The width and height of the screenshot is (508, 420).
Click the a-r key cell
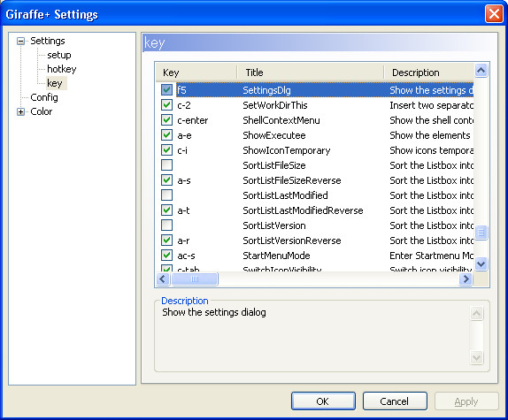click(183, 241)
